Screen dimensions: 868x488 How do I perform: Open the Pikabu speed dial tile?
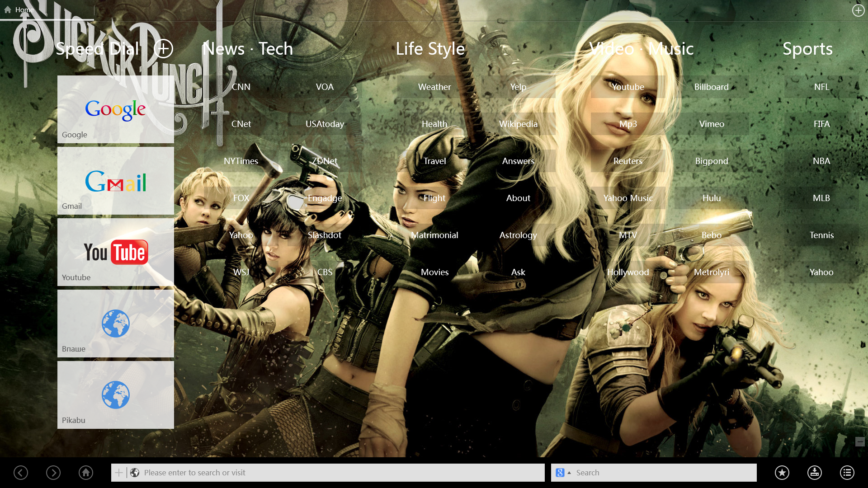[x=116, y=394]
